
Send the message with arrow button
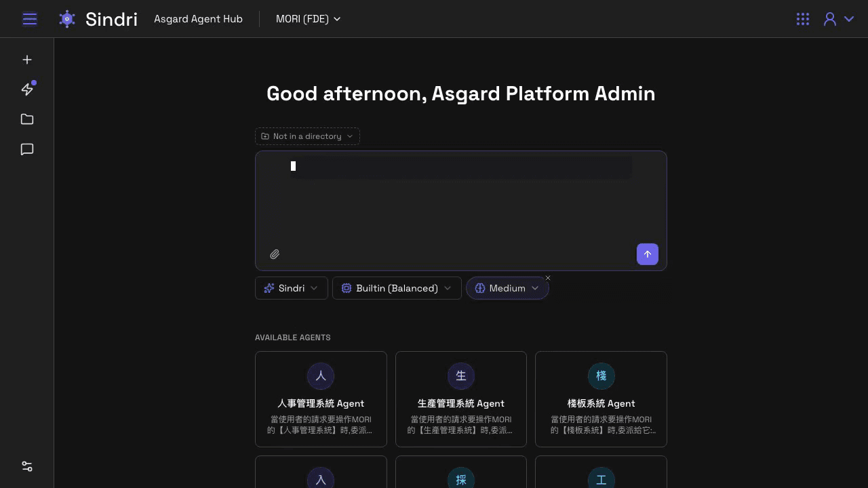tap(648, 254)
